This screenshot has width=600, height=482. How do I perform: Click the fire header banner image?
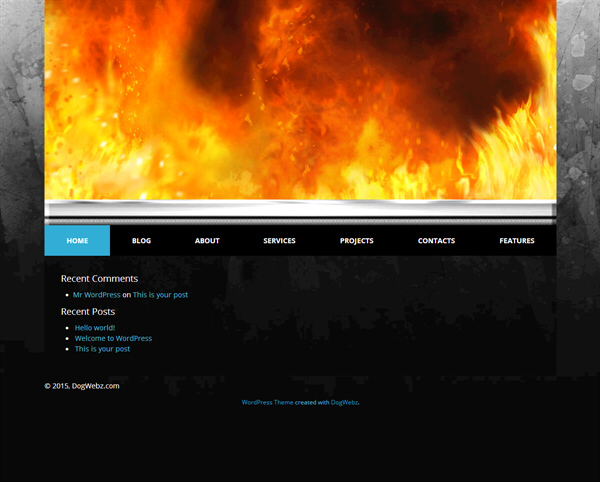click(300, 99)
